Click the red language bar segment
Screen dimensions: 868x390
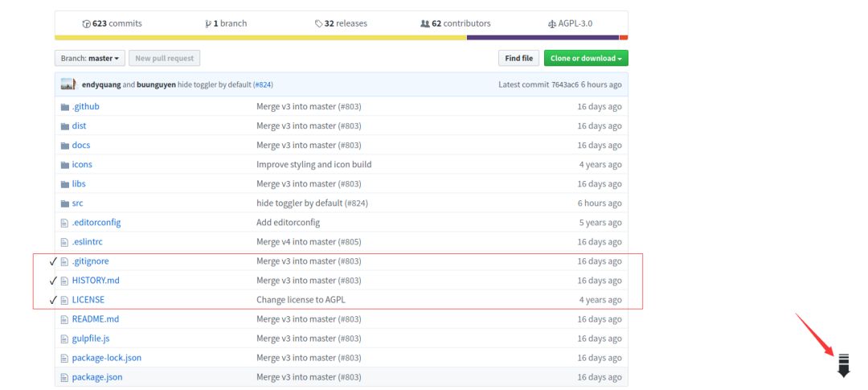pos(624,38)
